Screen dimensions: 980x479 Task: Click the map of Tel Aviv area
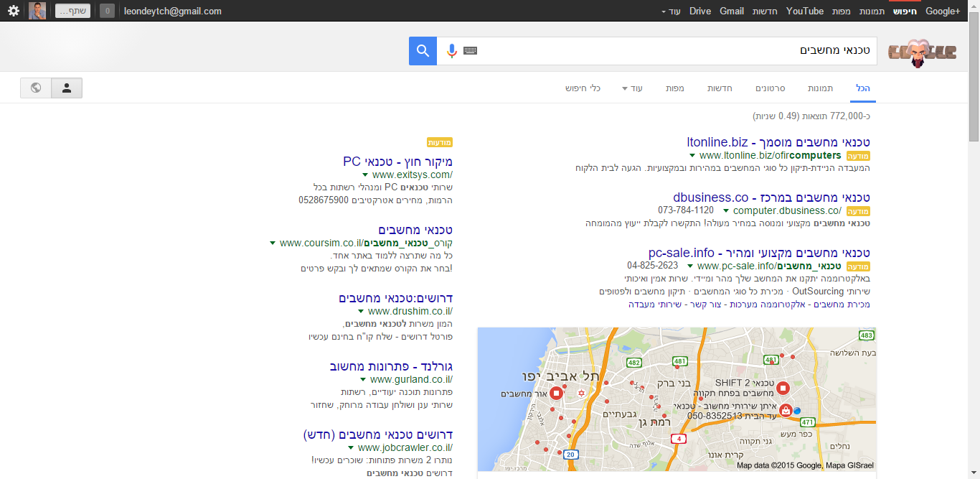click(x=677, y=399)
